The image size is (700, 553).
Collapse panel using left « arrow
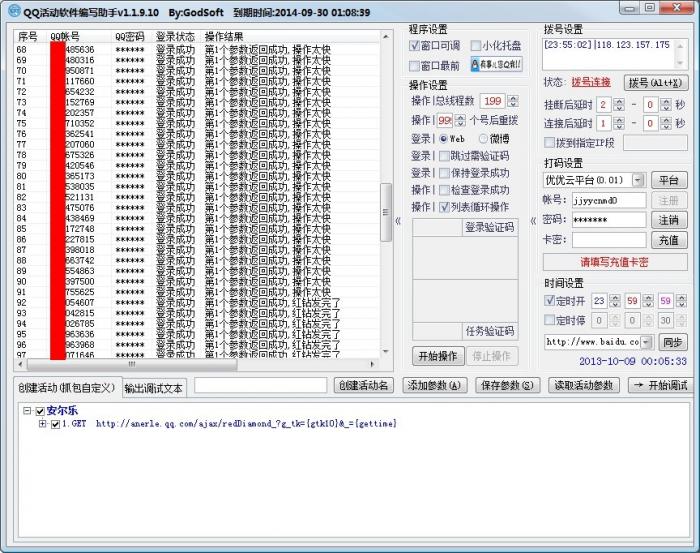tap(398, 221)
